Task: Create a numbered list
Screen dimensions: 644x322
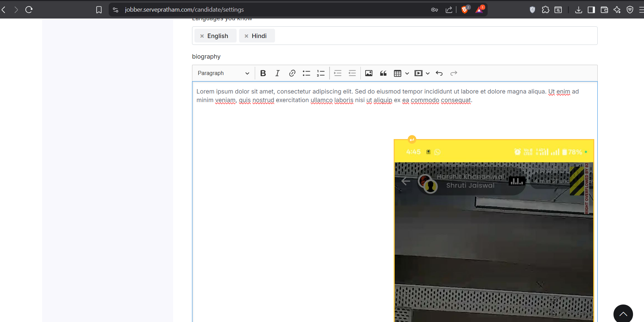Action: 321,73
